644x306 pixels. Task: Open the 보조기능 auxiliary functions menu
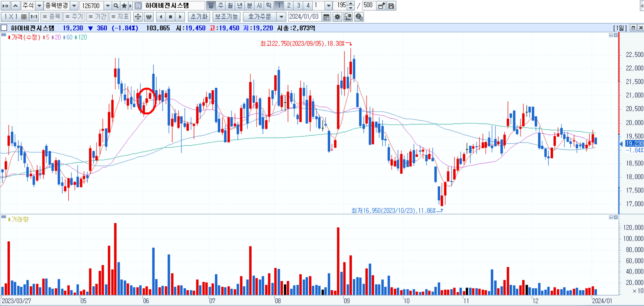coord(226,17)
